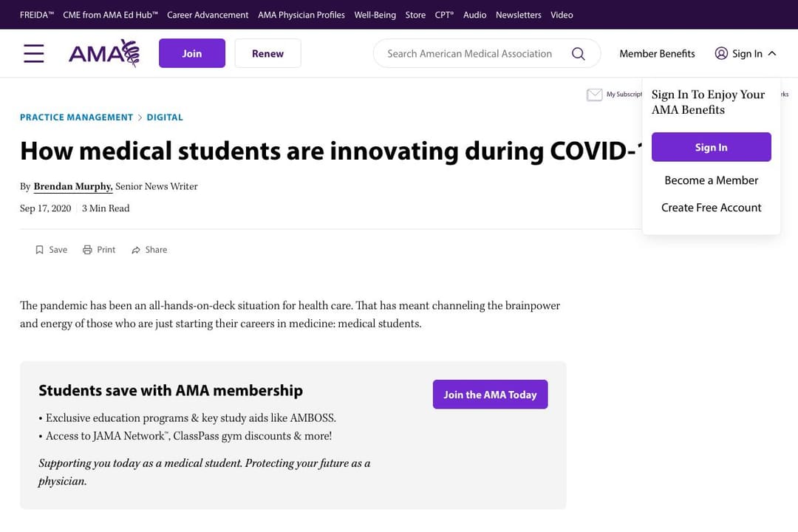Print the article using printer icon
This screenshot has width=798, height=532.
(x=87, y=250)
